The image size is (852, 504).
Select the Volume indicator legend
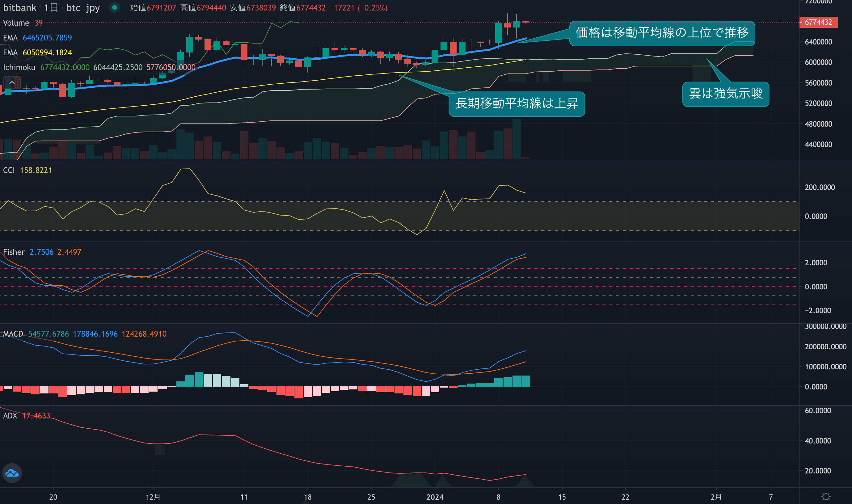click(x=16, y=23)
